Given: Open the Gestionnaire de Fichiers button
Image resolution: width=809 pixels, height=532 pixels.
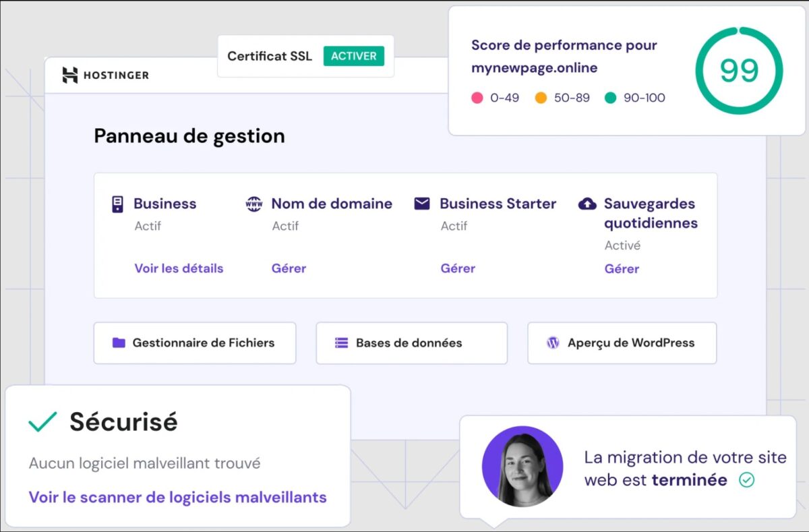Looking at the screenshot, I should [x=195, y=343].
